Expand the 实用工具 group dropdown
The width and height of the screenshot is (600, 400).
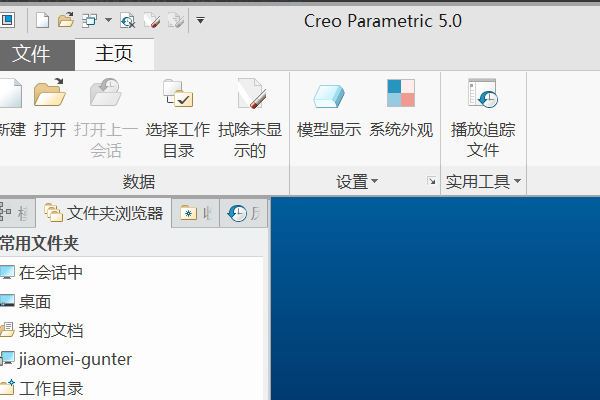tap(483, 181)
